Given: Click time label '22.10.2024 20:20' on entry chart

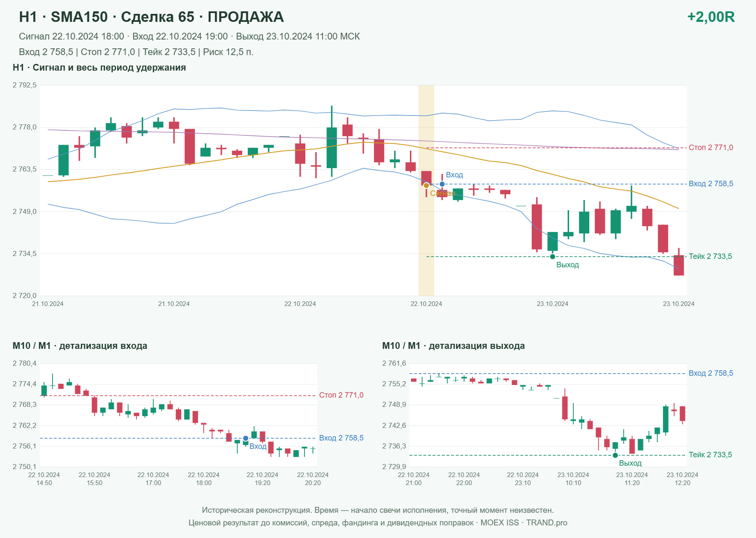Looking at the screenshot, I should click(313, 479).
